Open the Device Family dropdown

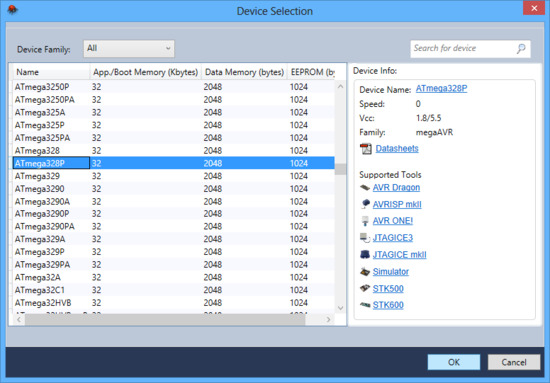[x=129, y=48]
